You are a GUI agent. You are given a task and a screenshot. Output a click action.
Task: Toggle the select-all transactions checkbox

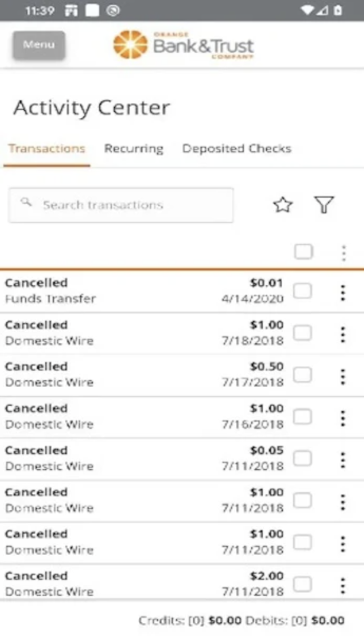303,252
